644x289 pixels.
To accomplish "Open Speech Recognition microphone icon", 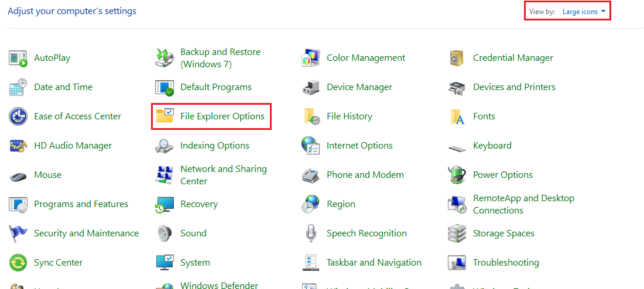I will [x=311, y=233].
